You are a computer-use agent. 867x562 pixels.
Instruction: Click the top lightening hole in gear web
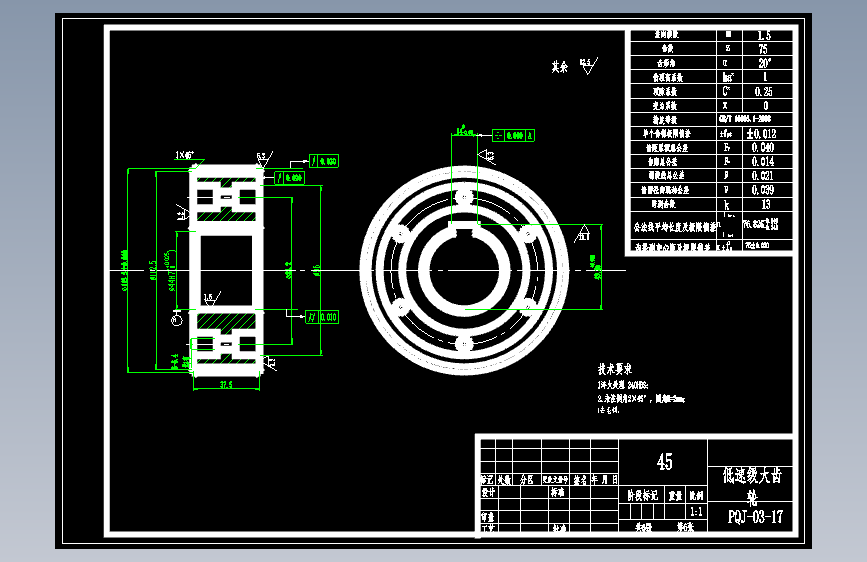[464, 196]
